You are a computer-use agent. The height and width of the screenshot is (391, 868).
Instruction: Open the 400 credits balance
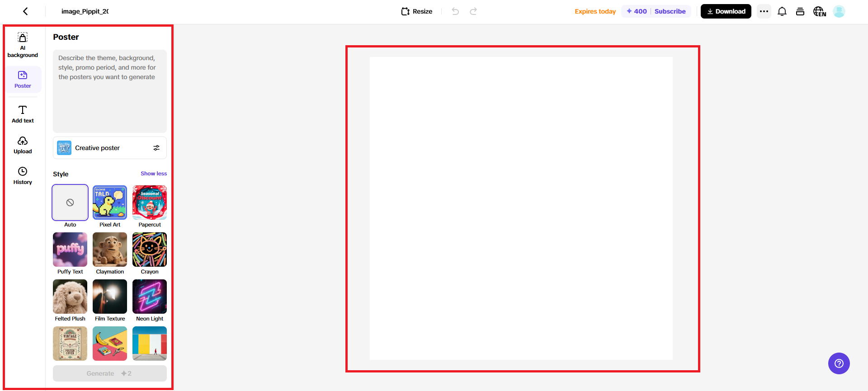pyautogui.click(x=637, y=11)
